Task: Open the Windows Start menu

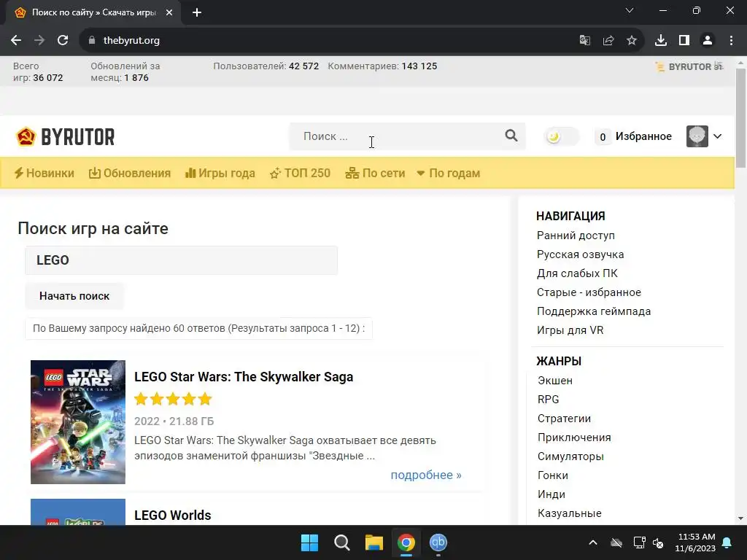Action: pyautogui.click(x=309, y=542)
